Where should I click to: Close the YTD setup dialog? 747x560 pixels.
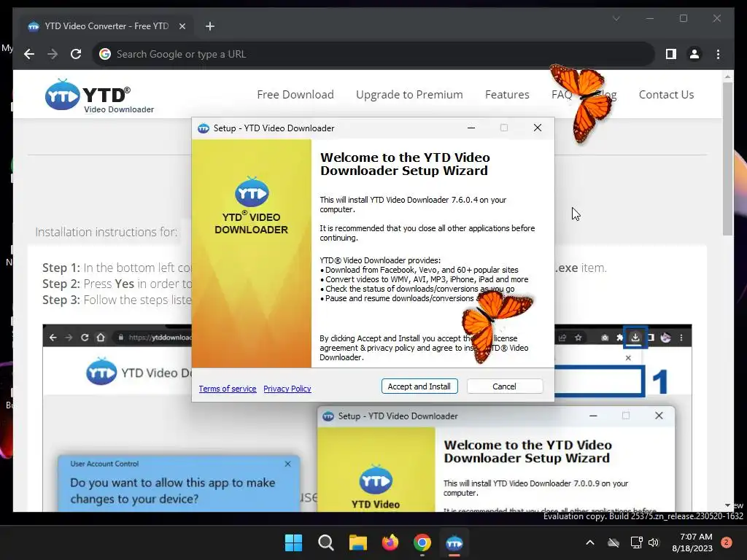click(538, 128)
